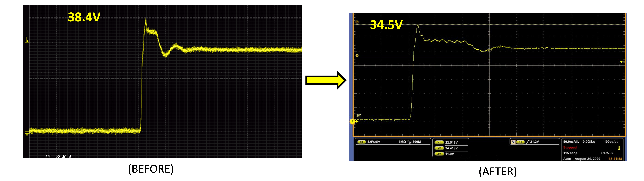Click the A' trigger type icon

click(513, 142)
